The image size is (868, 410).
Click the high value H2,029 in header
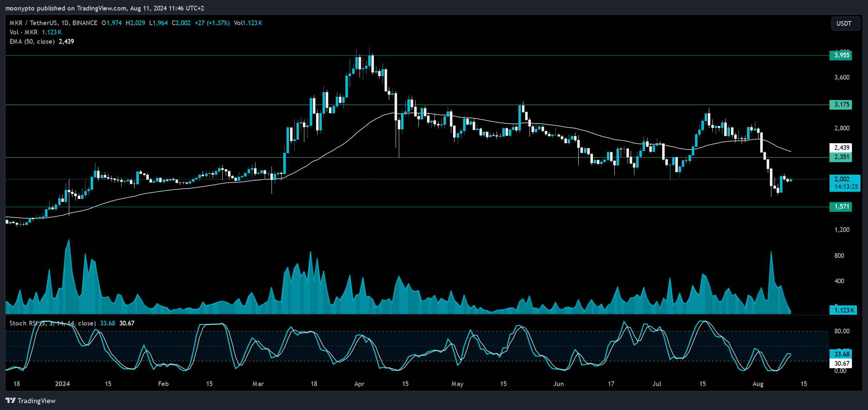click(x=135, y=23)
